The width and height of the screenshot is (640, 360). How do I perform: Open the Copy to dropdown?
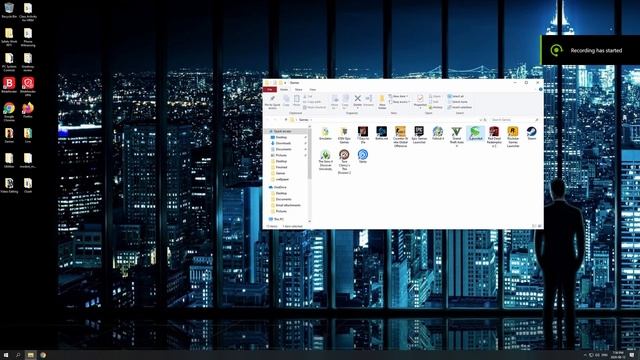coord(345,101)
